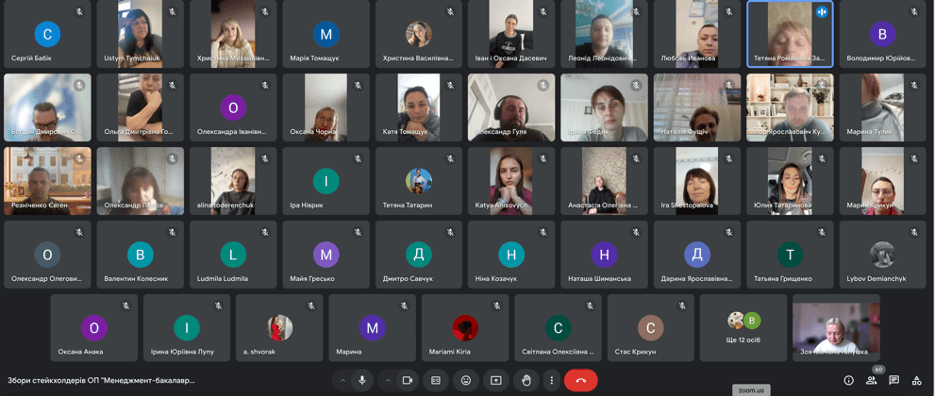Expand audio settings chevron next to microphone
The height and width of the screenshot is (396, 936).
(343, 380)
